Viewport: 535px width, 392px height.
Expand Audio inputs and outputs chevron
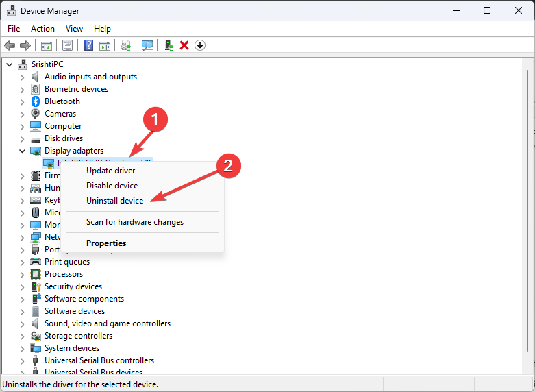click(22, 77)
